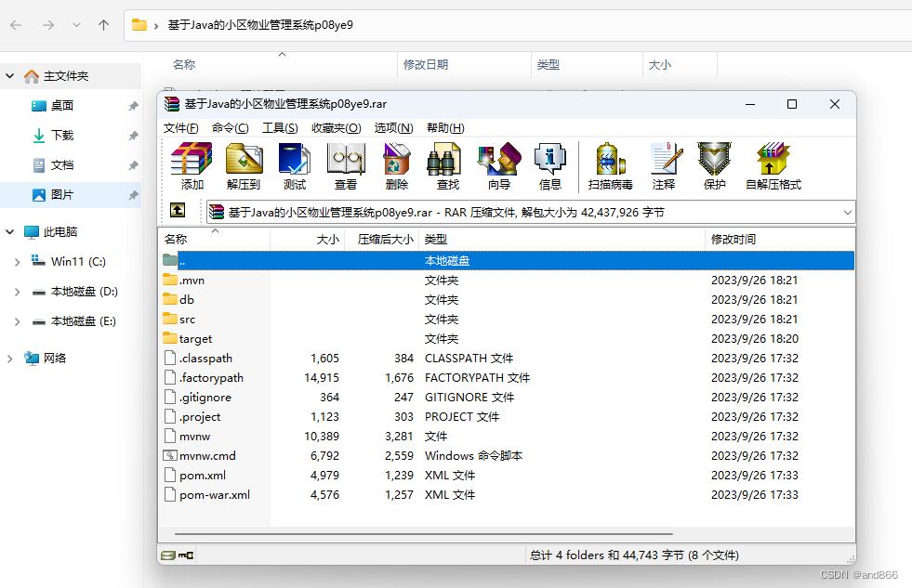Viewport: 912px width, 588px height.
Task: Sort by 名称 column in WinRAR
Action: [214, 240]
